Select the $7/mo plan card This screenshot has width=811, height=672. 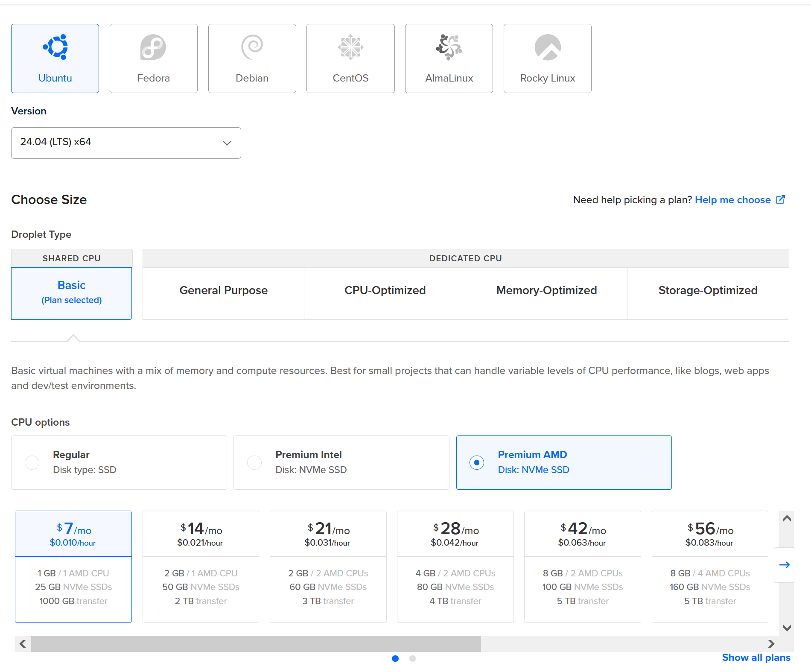73,567
